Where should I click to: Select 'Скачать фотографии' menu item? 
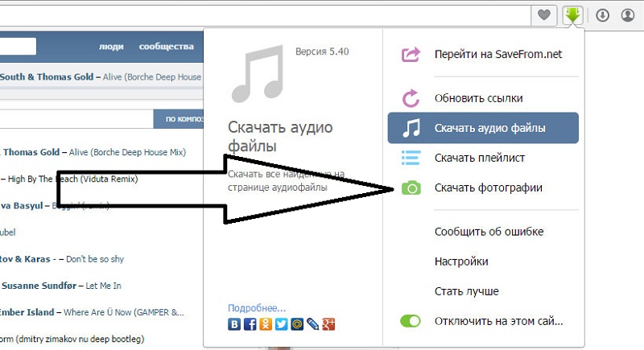[489, 188]
